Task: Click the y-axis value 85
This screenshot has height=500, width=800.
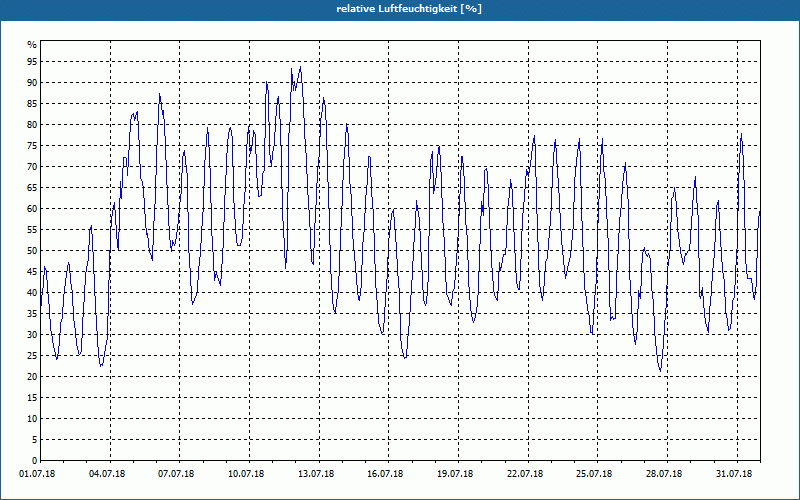Action: [x=32, y=104]
